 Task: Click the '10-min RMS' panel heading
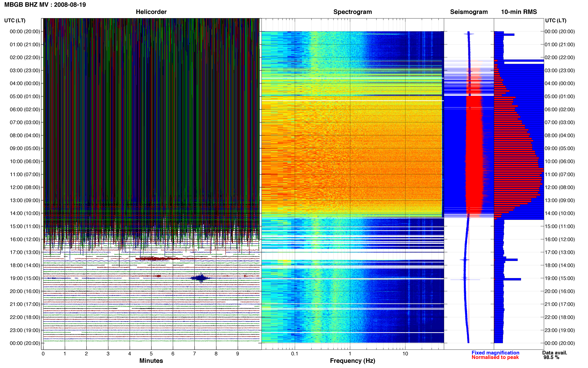(x=519, y=12)
